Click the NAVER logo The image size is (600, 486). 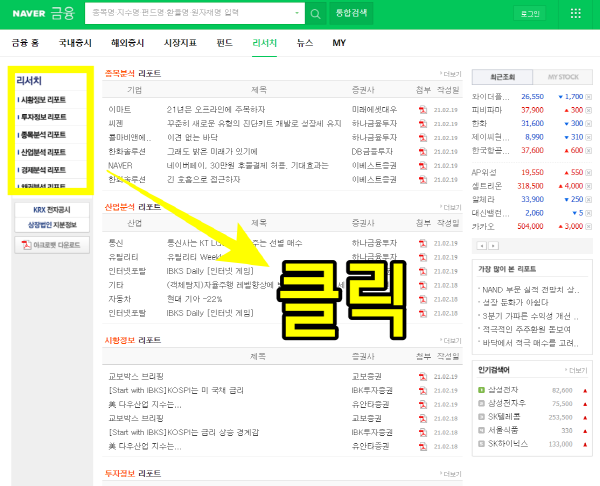29,14
